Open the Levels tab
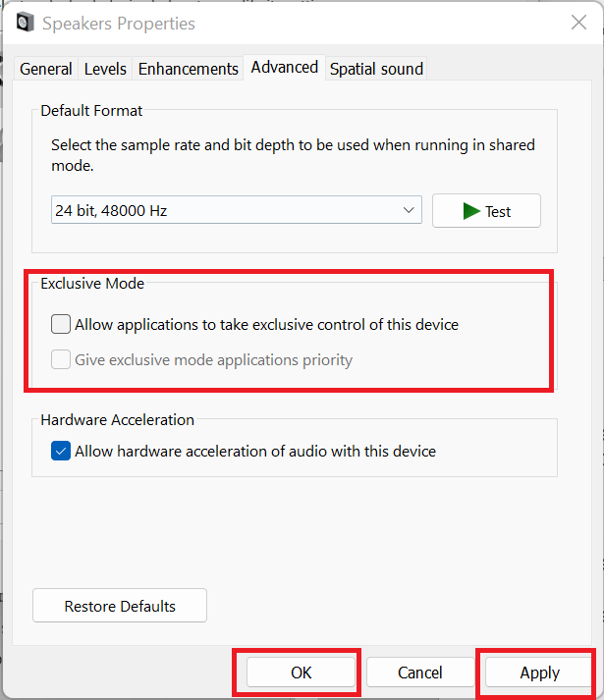 (105, 69)
